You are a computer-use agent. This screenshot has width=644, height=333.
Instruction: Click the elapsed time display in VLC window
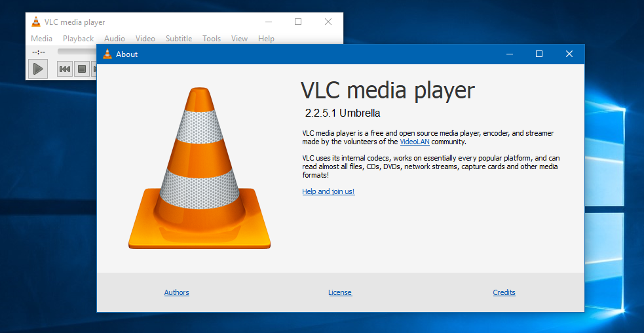[39, 52]
